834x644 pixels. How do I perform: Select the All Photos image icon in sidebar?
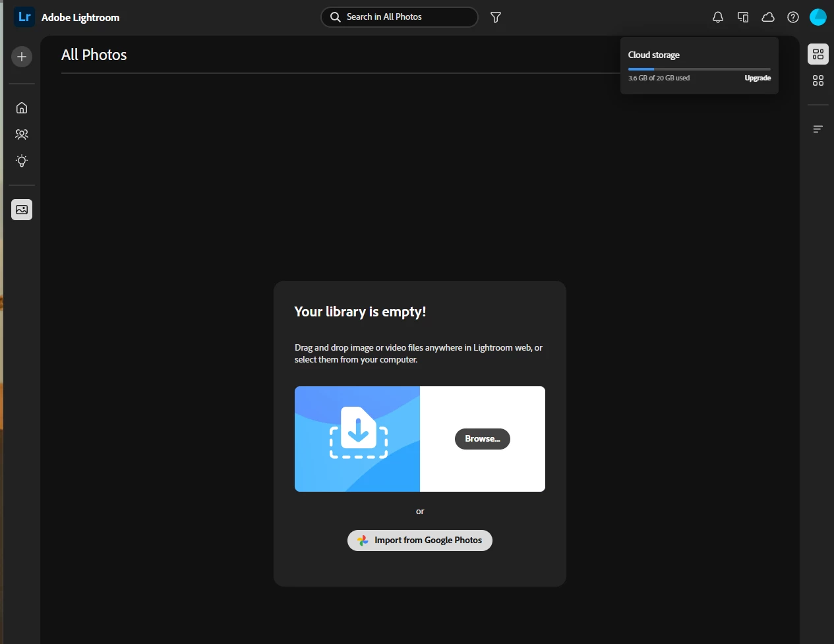point(22,210)
